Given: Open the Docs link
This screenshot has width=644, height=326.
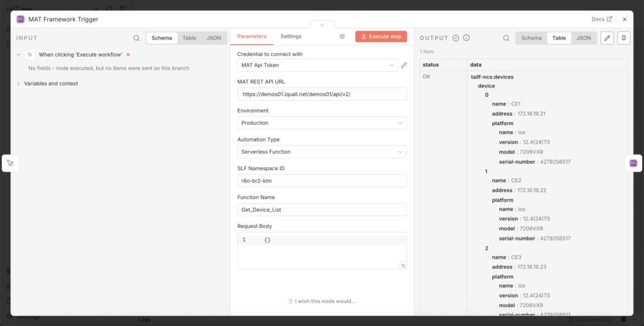Looking at the screenshot, I should 601,19.
